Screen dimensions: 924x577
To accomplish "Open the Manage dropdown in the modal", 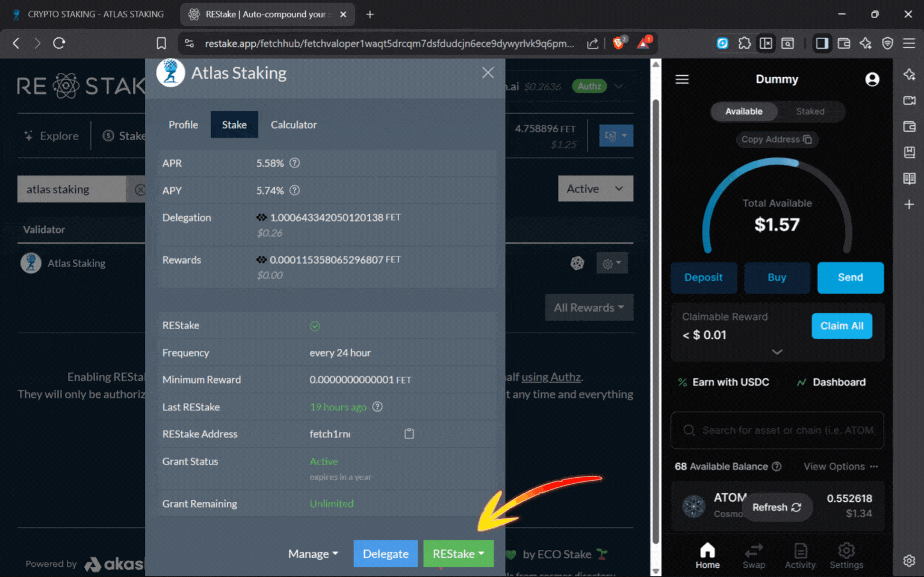I will [x=312, y=554].
